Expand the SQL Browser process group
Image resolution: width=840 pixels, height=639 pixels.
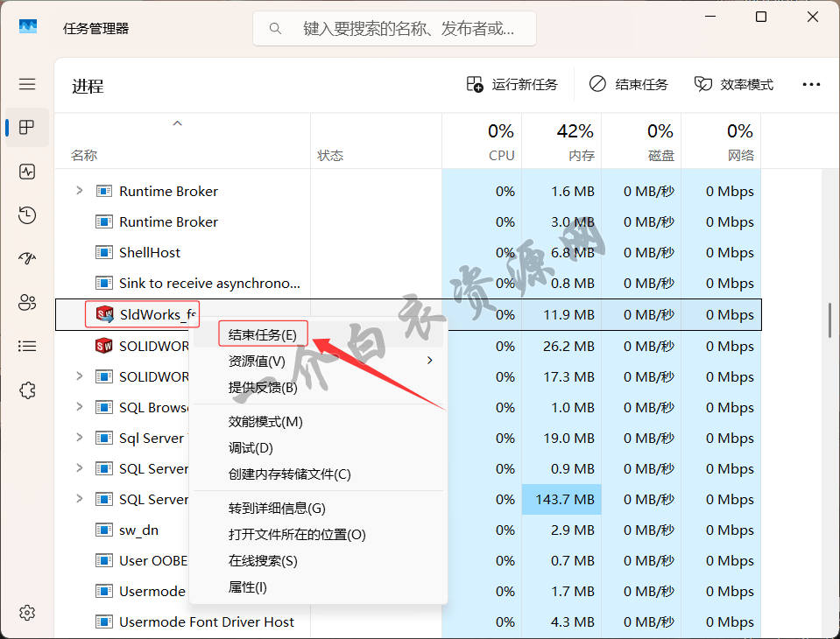point(80,407)
